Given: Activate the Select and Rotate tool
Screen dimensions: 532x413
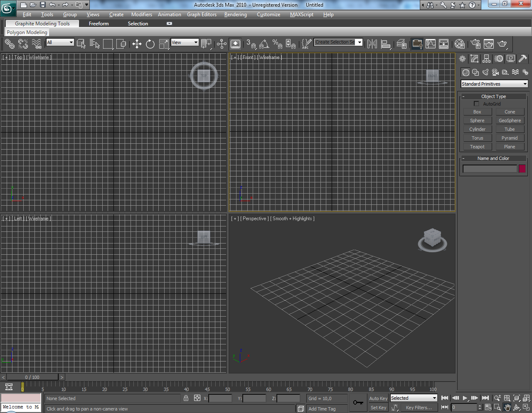Looking at the screenshot, I should click(x=150, y=44).
